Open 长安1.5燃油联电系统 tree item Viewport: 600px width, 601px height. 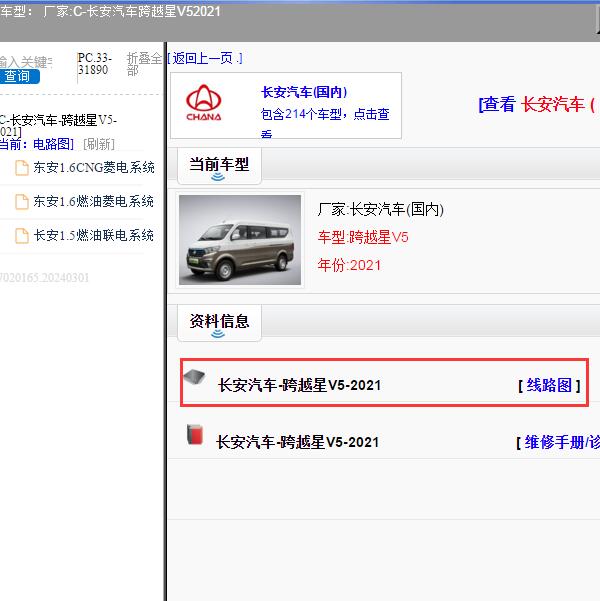94,235
